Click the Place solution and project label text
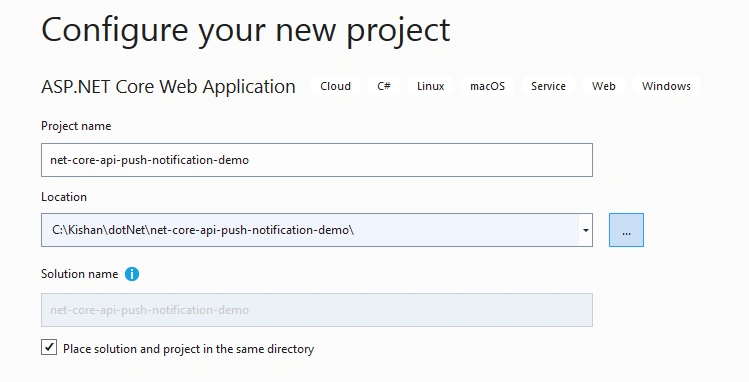This screenshot has height=382, width=749. [x=189, y=349]
